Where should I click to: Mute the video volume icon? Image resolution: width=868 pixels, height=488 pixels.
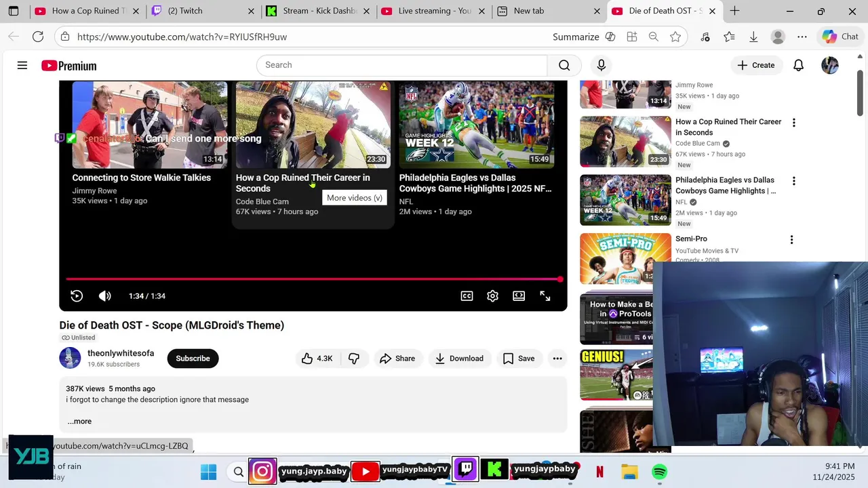click(x=104, y=296)
